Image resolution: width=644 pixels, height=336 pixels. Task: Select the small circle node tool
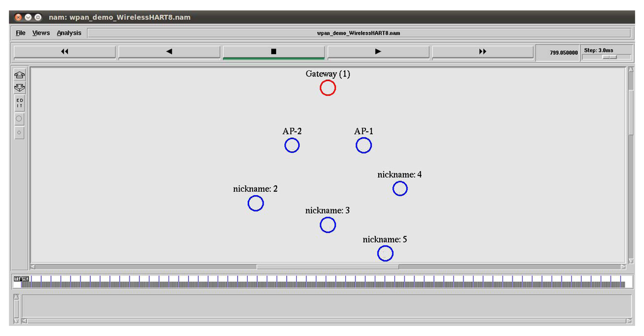click(x=19, y=133)
